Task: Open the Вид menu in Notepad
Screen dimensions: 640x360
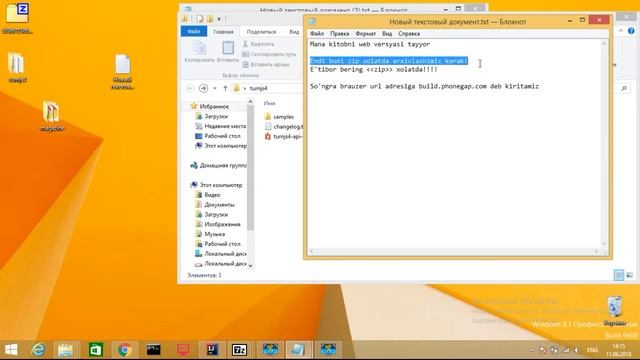Action: 387,33
